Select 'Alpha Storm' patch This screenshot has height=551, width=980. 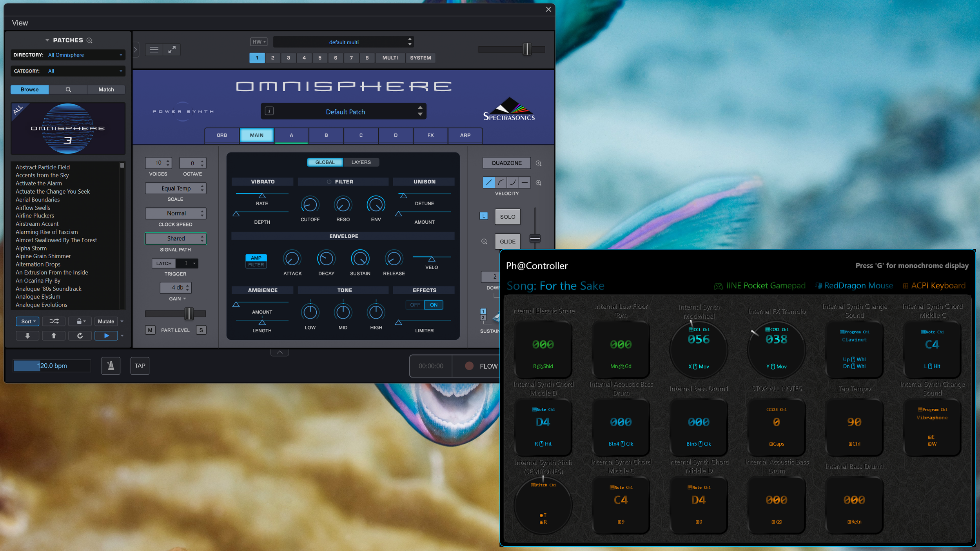(31, 248)
